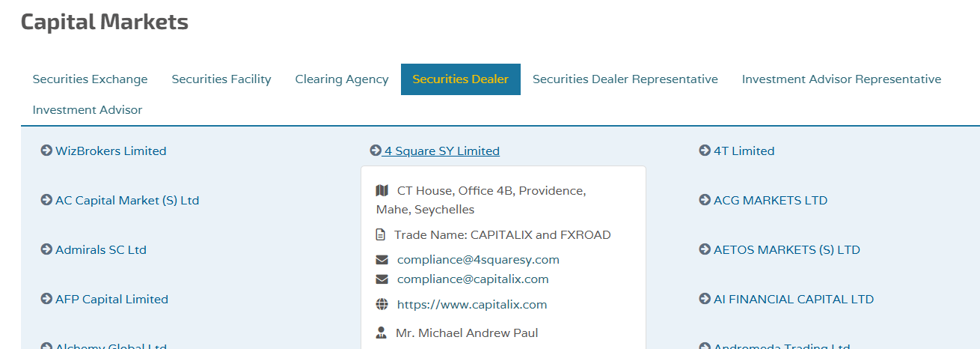Expand the AFP Capital Limited entry
Screen dimensions: 980x349
(x=111, y=300)
